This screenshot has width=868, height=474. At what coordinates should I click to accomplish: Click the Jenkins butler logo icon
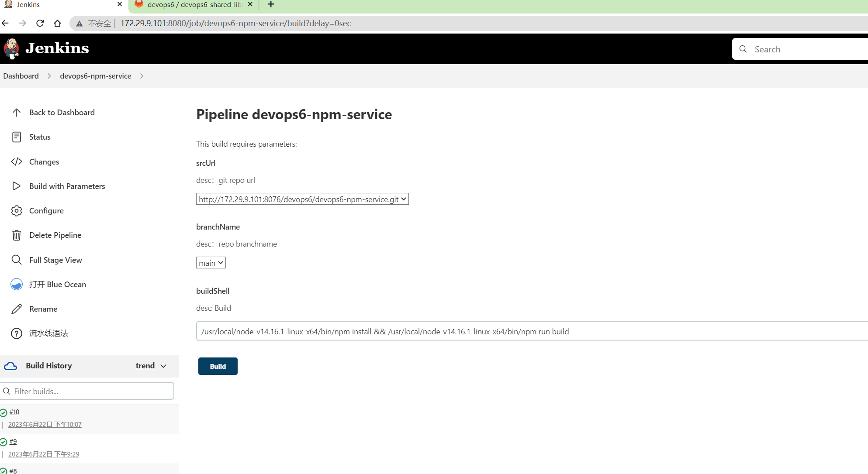point(11,48)
